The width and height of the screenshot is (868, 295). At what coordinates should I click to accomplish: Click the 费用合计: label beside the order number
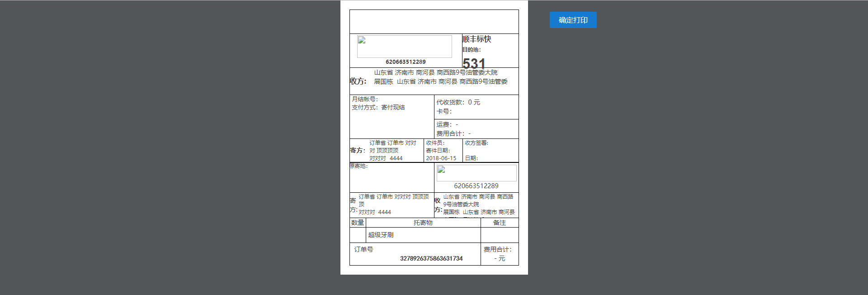(498, 249)
